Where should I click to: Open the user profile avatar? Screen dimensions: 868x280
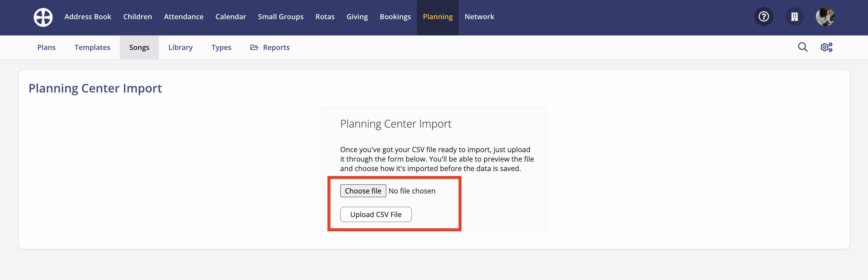tap(825, 17)
